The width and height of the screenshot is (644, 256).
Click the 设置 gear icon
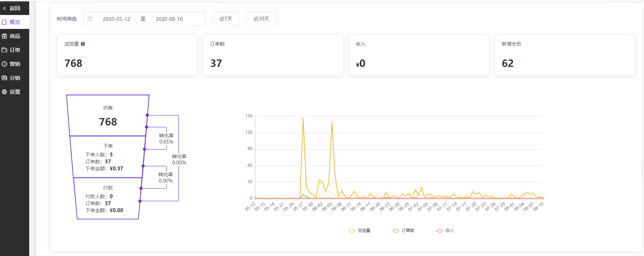(x=4, y=92)
